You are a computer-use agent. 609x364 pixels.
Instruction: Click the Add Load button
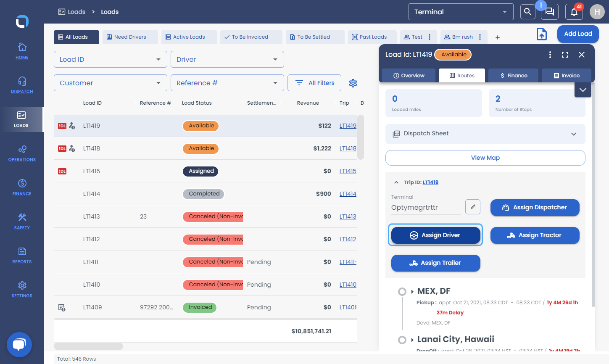point(578,34)
